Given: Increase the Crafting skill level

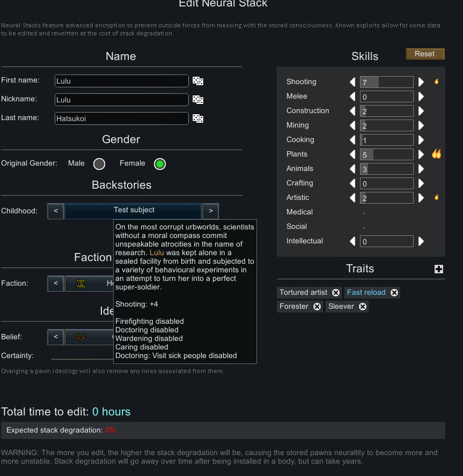Looking at the screenshot, I should pos(421,183).
